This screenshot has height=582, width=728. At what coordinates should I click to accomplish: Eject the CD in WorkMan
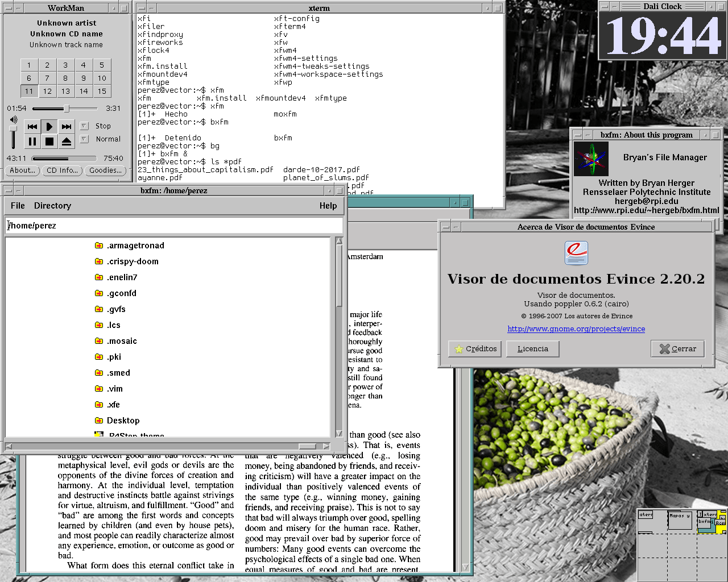[x=67, y=141]
